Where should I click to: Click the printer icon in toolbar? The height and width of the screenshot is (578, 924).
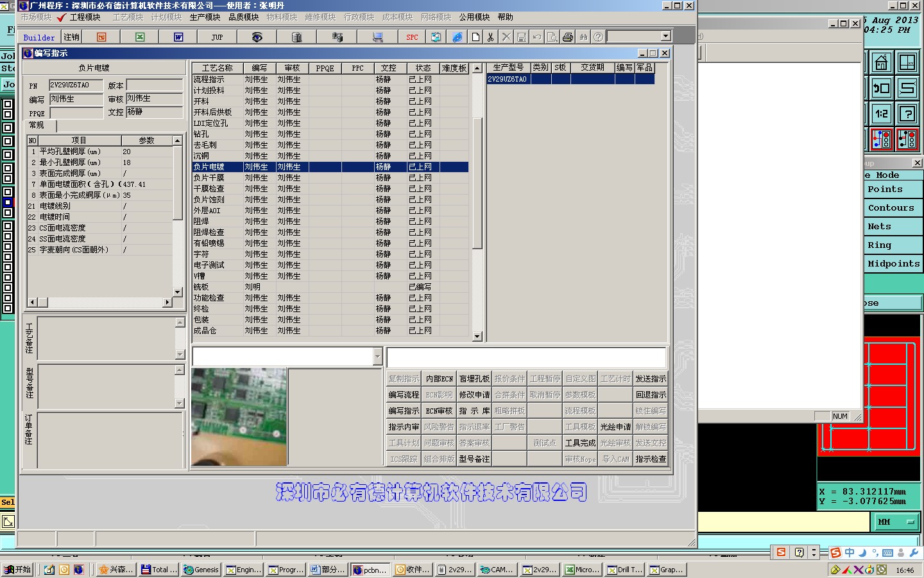point(568,37)
